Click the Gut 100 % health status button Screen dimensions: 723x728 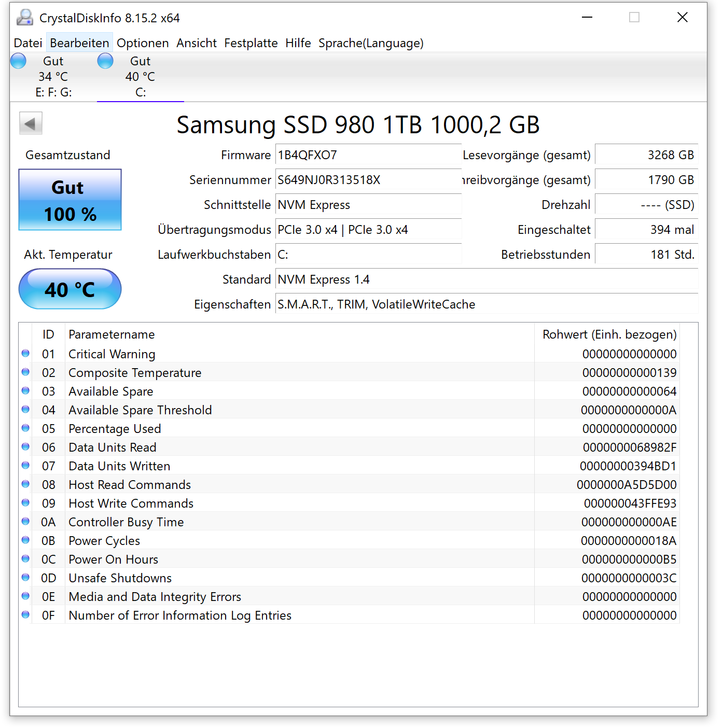pos(70,200)
